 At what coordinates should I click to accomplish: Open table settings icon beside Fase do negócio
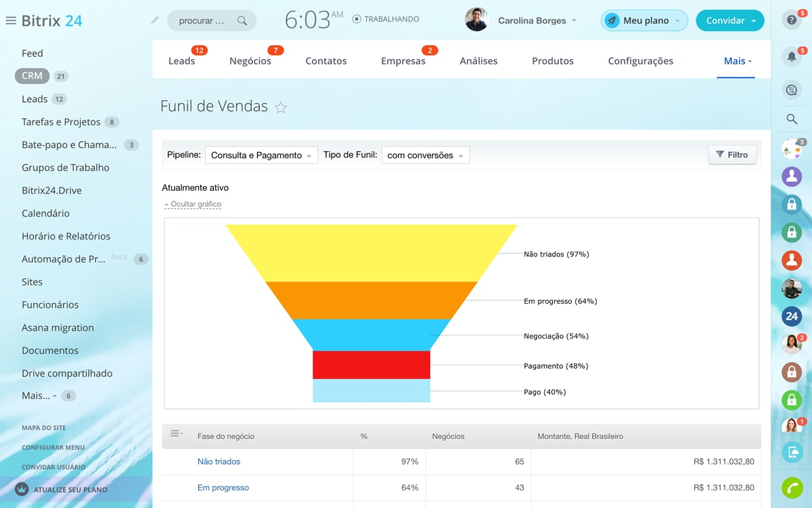pyautogui.click(x=176, y=434)
